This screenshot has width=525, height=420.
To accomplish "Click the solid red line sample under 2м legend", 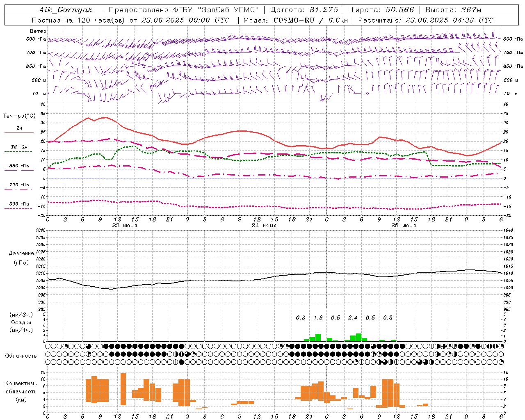I will pyautogui.click(x=19, y=132).
